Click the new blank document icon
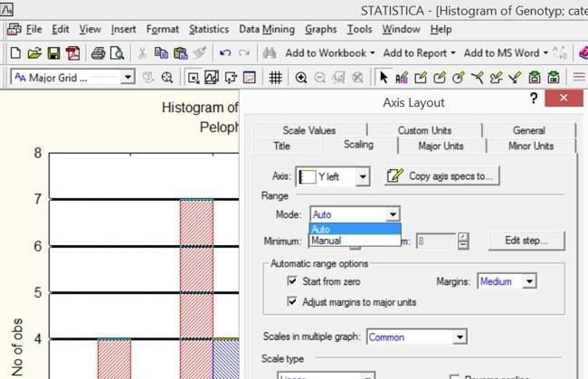The image size is (588, 379). click(x=15, y=53)
